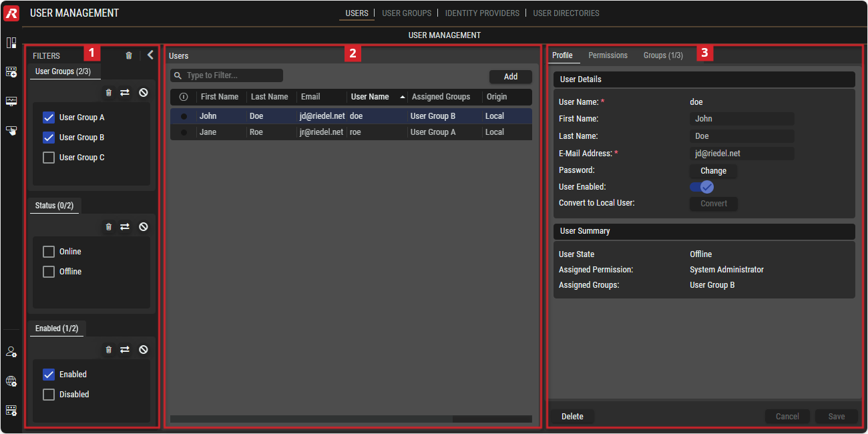The width and height of the screenshot is (868, 434).
Task: Sort by the Origin column header
Action: 497,97
